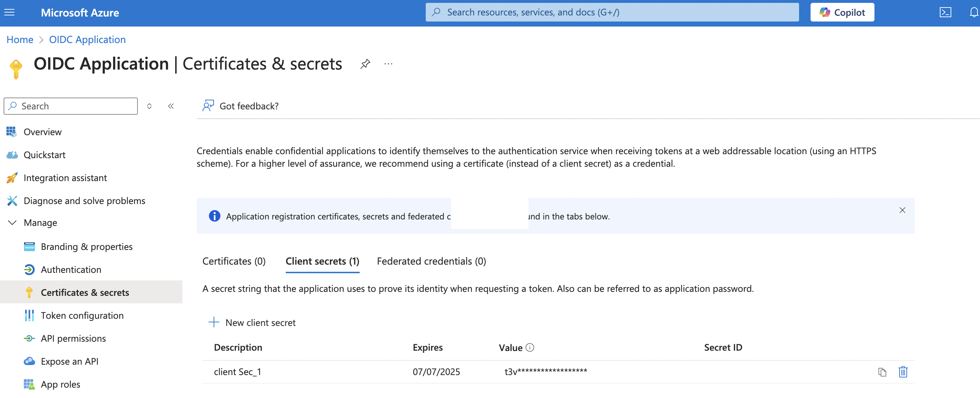Click the Authentication arrow icon
This screenshot has height=398, width=980.
29,270
